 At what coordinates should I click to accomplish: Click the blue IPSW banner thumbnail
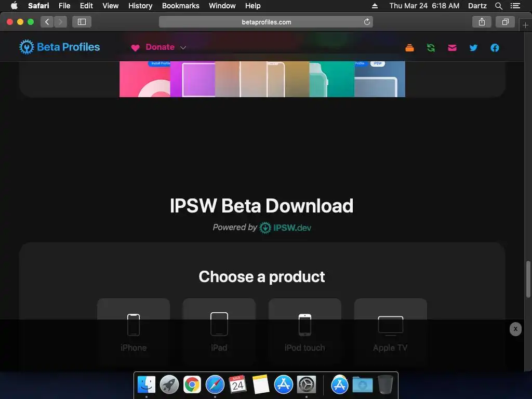pos(380,79)
